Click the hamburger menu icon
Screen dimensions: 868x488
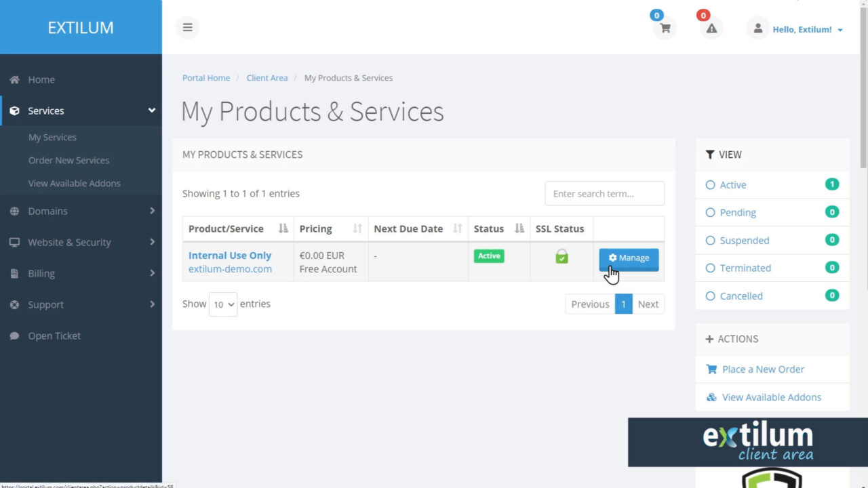coord(187,27)
